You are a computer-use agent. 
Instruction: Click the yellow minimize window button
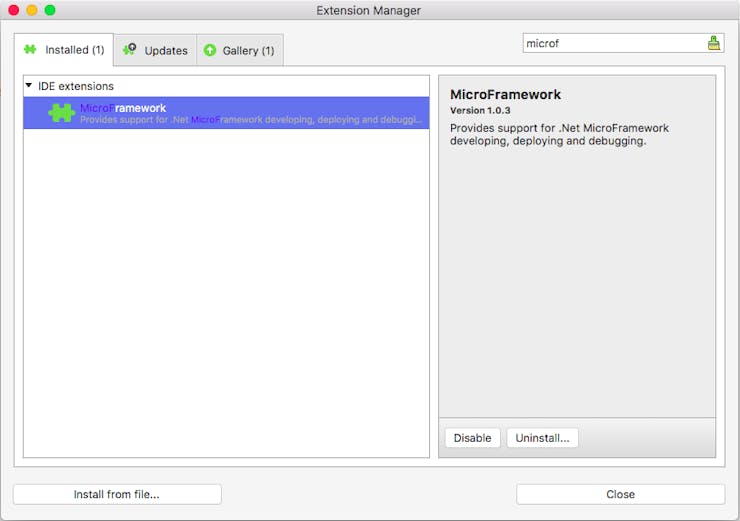pos(32,10)
